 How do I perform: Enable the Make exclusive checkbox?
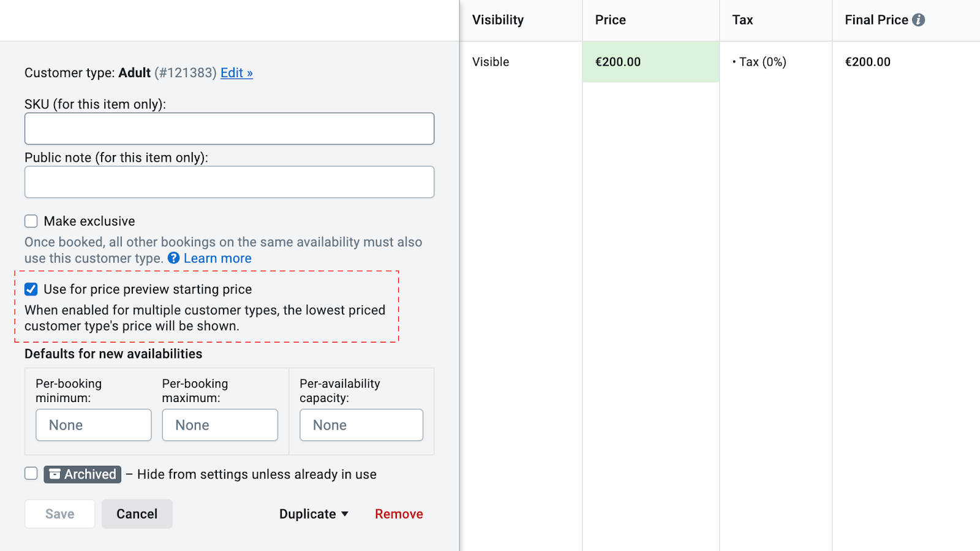point(31,221)
